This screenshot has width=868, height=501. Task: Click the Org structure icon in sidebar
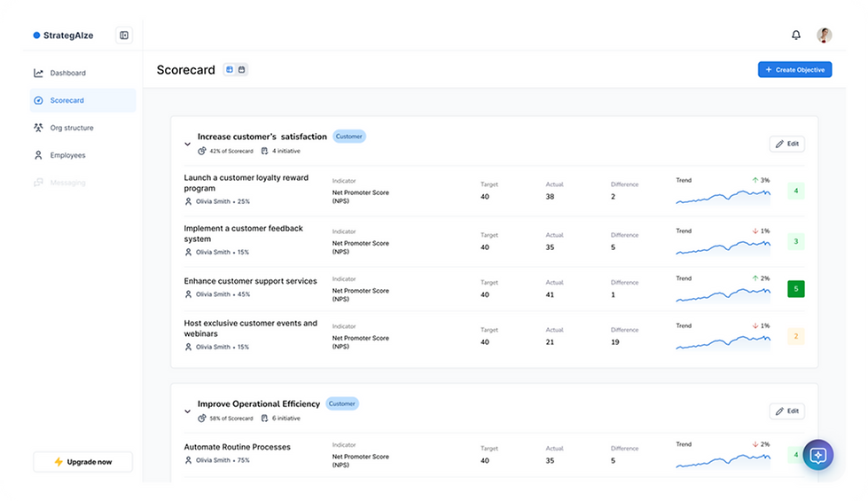click(38, 128)
